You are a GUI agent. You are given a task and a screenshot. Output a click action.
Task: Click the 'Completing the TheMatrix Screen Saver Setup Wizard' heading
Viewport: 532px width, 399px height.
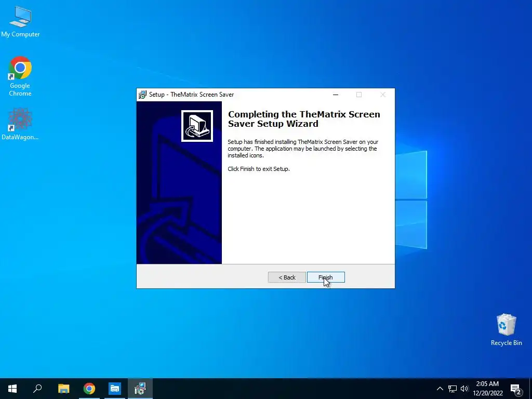(304, 119)
